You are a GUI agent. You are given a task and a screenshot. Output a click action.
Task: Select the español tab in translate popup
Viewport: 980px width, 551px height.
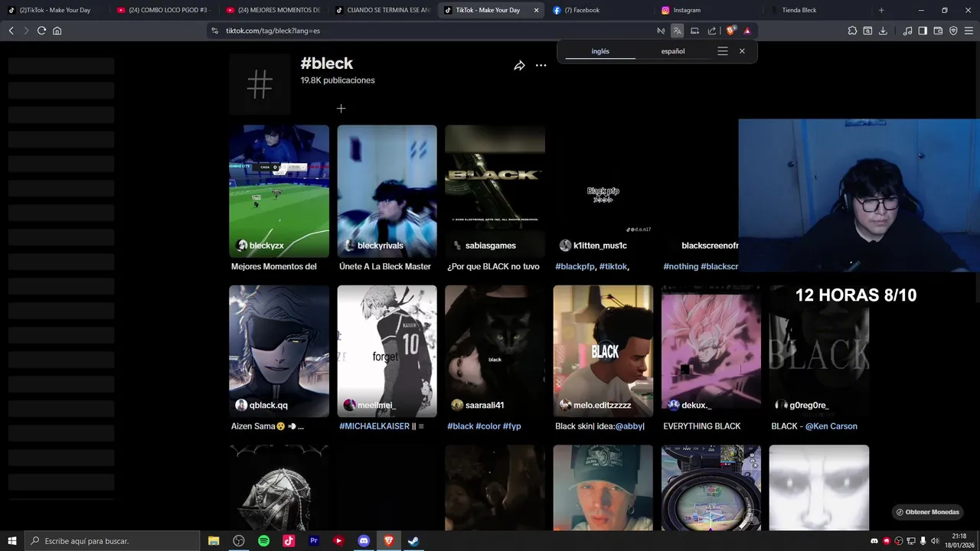pos(673,51)
